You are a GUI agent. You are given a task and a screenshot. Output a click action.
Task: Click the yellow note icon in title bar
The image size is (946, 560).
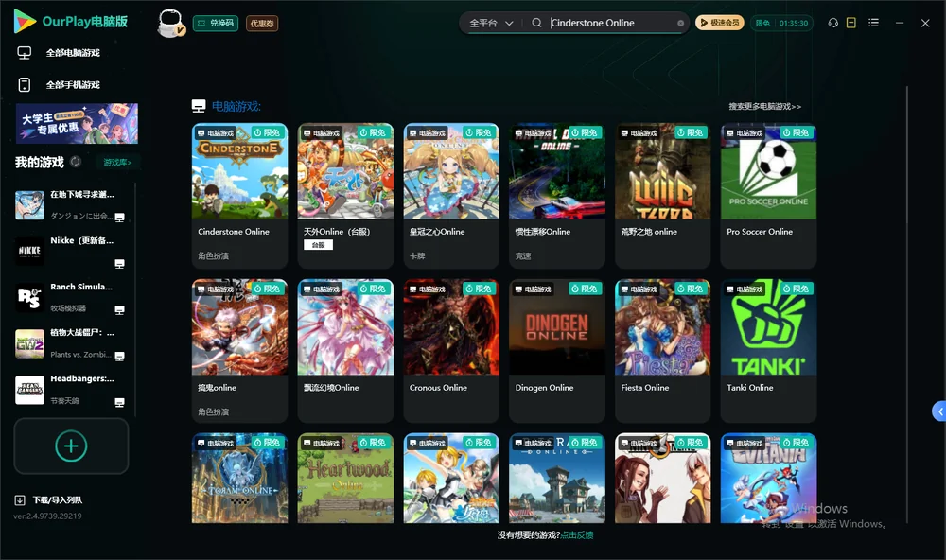click(x=851, y=23)
